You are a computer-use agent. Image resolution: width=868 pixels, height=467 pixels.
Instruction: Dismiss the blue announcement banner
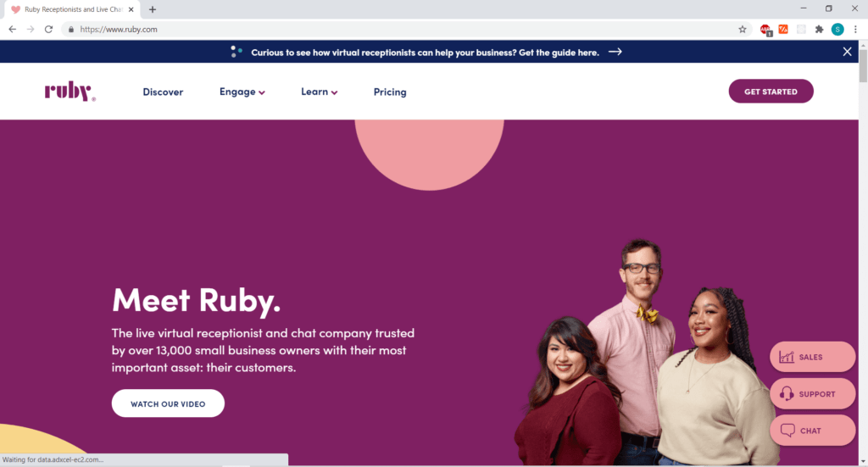click(x=847, y=52)
